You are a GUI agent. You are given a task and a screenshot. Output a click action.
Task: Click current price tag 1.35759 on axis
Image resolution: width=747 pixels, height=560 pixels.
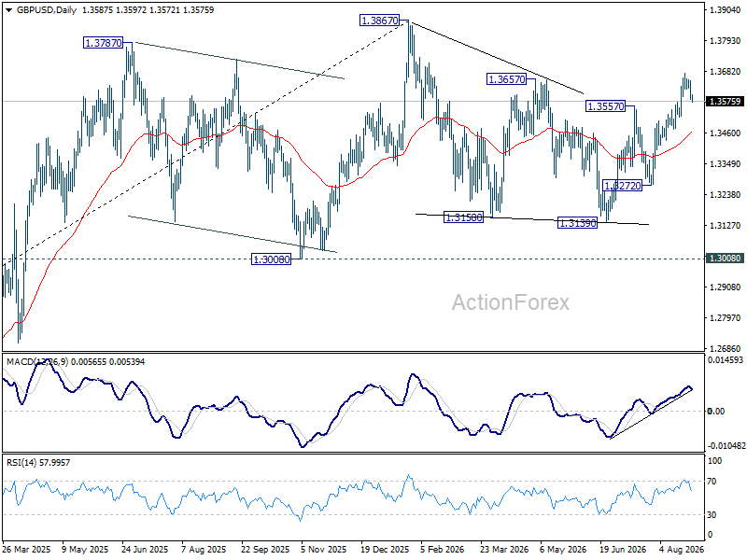point(726,102)
